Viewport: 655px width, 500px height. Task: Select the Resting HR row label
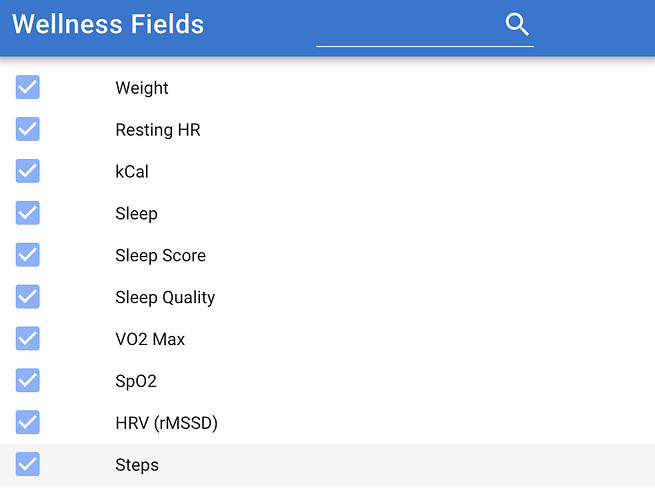[x=158, y=130]
